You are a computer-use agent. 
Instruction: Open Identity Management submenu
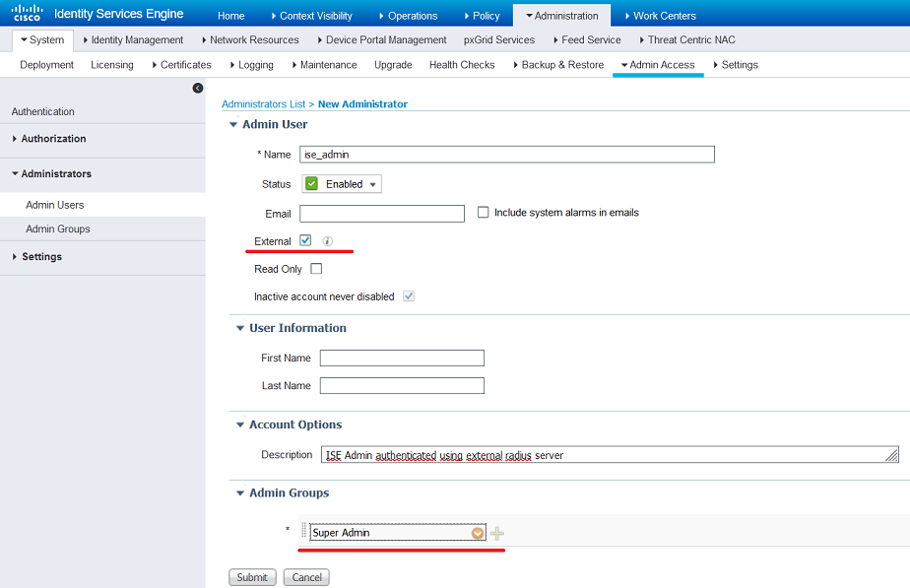134,39
